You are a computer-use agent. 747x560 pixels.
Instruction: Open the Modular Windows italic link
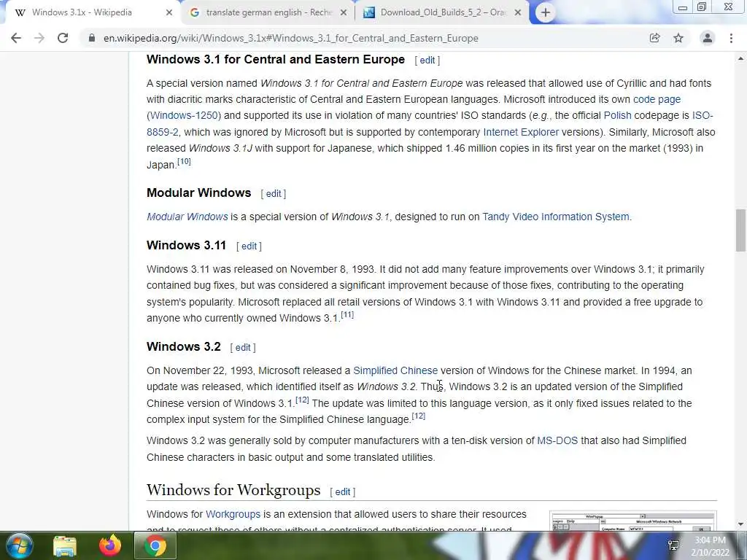click(x=187, y=217)
